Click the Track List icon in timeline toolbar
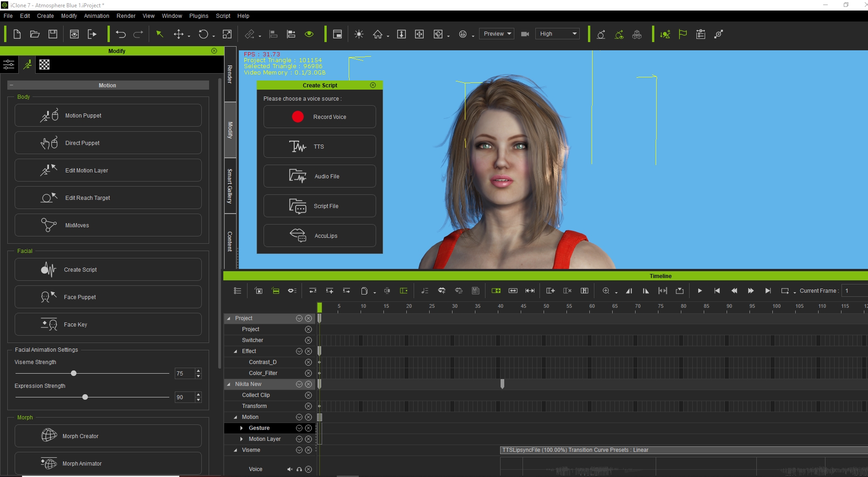 pos(237,291)
